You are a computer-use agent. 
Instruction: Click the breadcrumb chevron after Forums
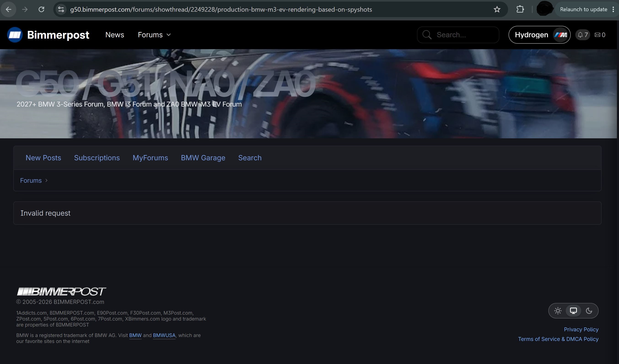[x=46, y=180]
